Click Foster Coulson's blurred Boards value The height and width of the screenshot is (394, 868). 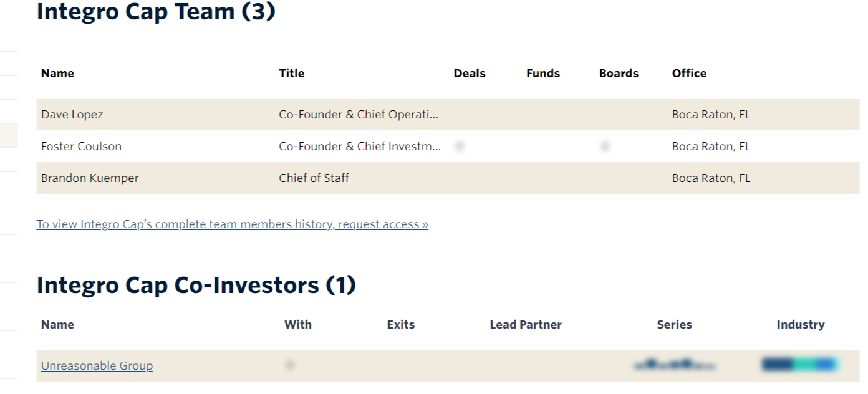[605, 147]
